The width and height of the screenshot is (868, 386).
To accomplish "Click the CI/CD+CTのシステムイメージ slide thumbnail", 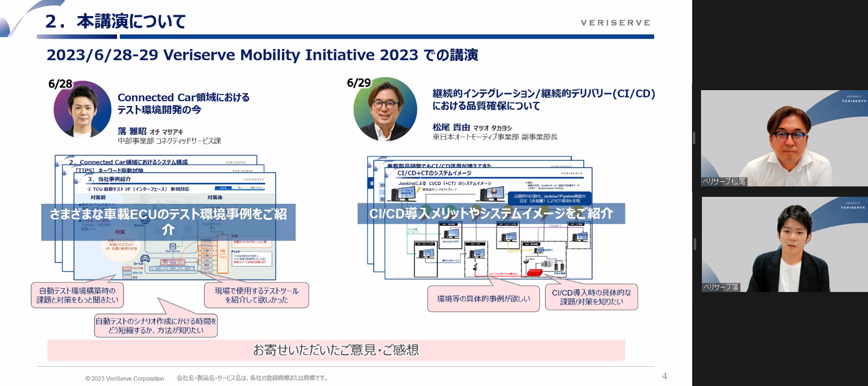I will (x=488, y=223).
